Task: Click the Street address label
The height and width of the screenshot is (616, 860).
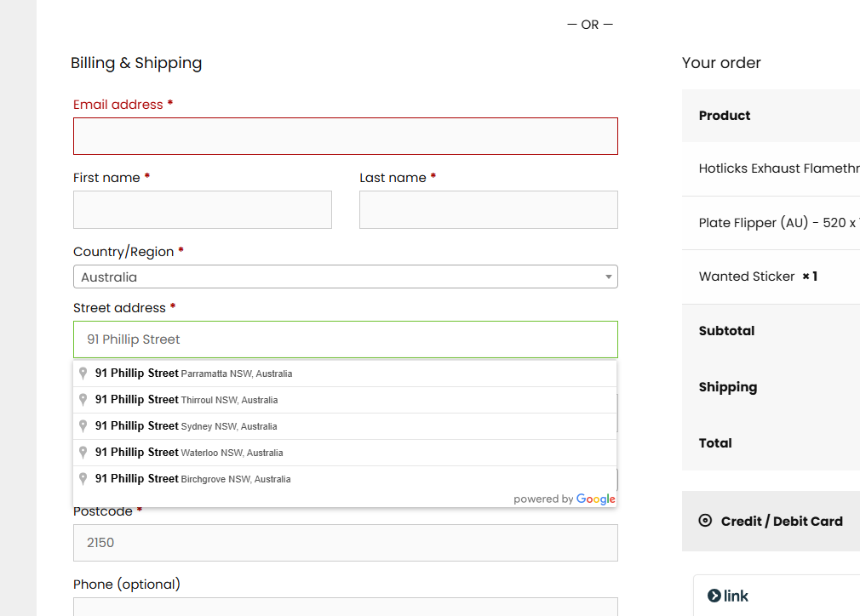Action: [119, 308]
